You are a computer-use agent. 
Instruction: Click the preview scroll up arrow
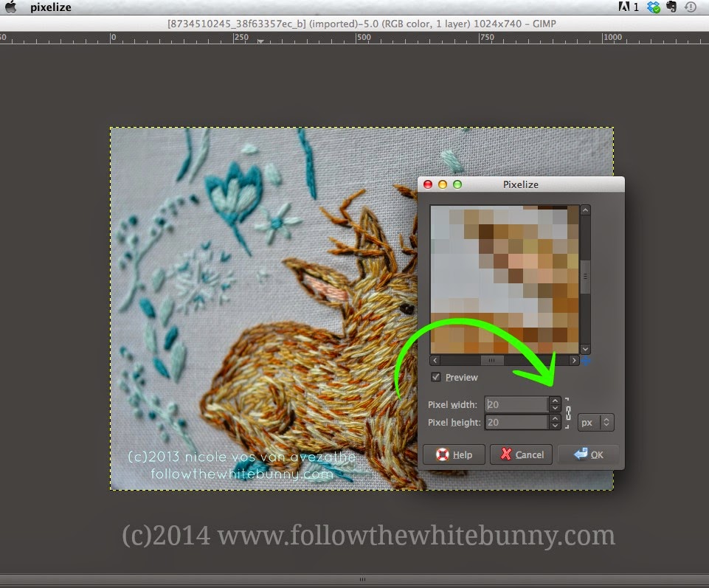pos(585,210)
